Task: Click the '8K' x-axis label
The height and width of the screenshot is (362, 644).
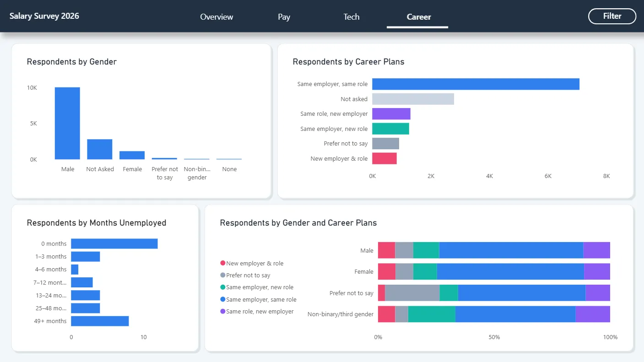Action: (x=606, y=176)
